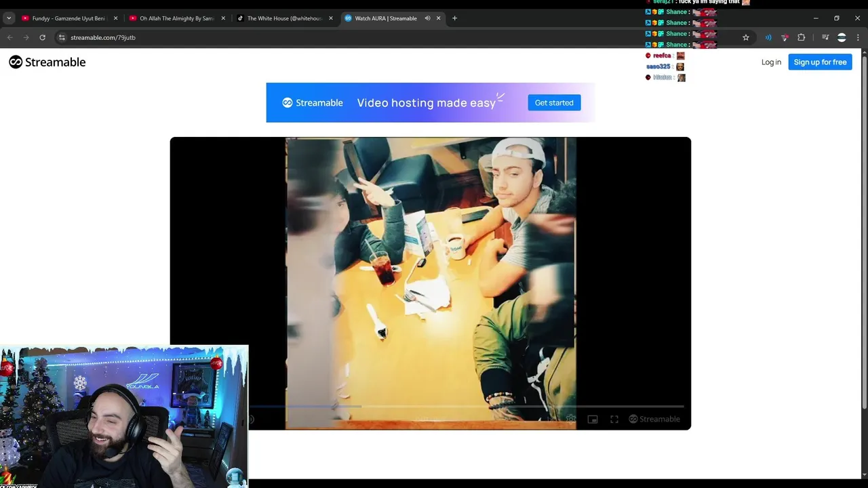868x488 pixels.
Task: View site information for streamable.com
Action: click(62, 37)
